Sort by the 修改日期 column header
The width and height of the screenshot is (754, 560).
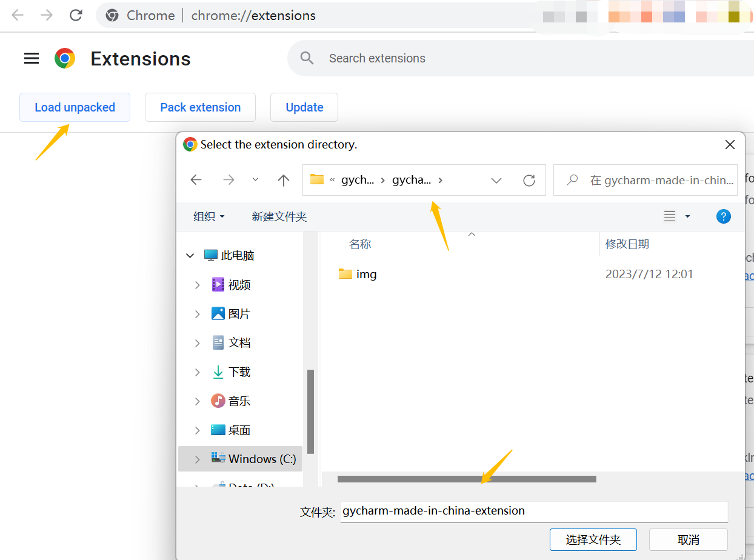627,244
